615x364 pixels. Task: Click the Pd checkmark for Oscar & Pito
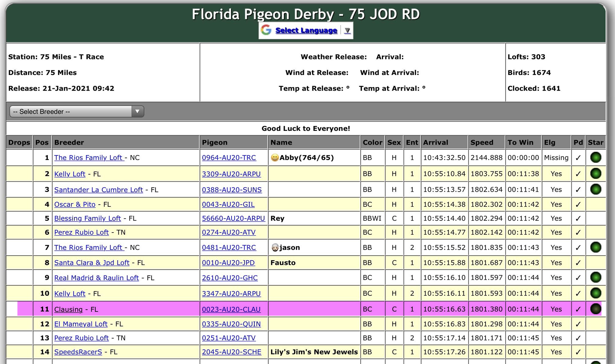click(x=578, y=205)
